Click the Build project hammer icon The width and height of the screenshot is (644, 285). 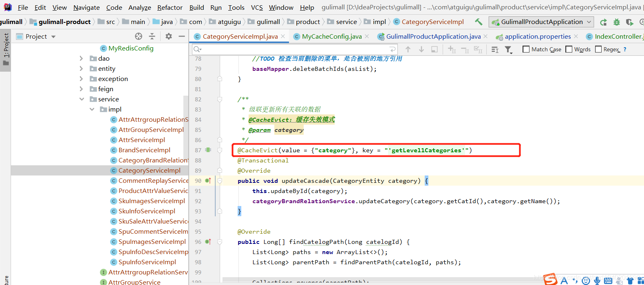(x=479, y=22)
